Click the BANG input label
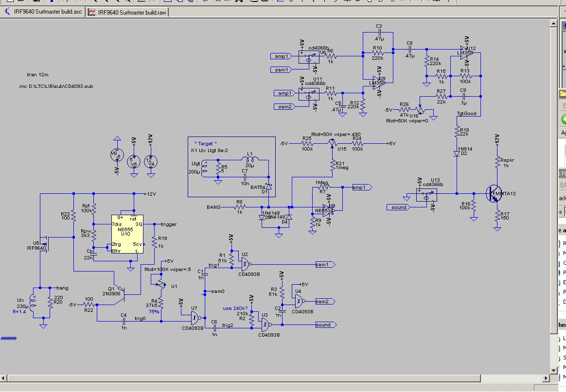The image size is (566, 392). (213, 207)
